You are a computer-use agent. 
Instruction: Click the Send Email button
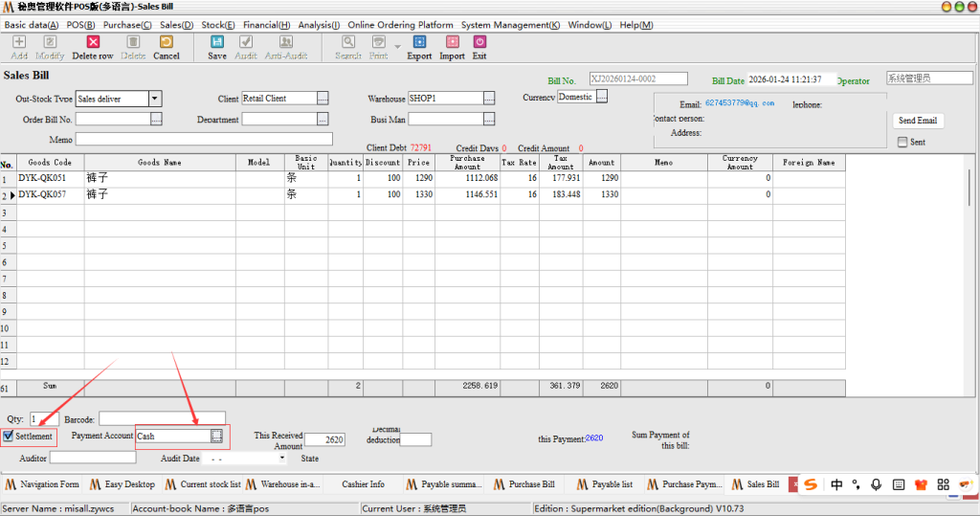(x=918, y=121)
